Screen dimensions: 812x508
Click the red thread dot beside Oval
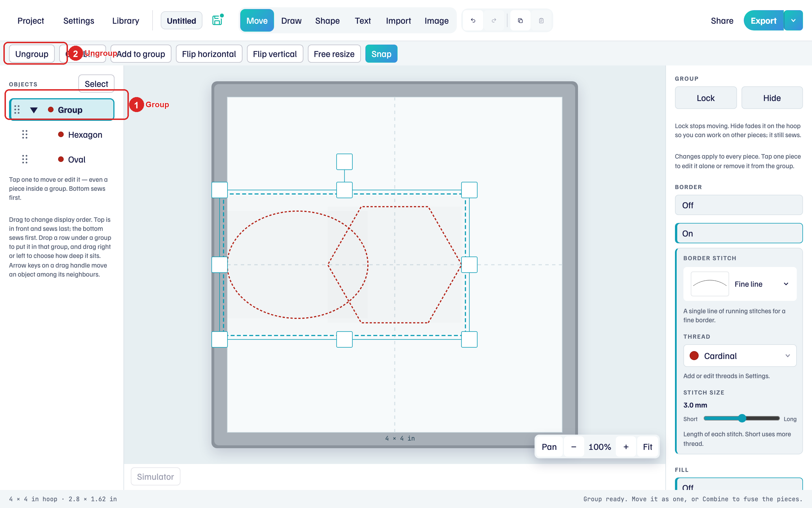(x=61, y=159)
